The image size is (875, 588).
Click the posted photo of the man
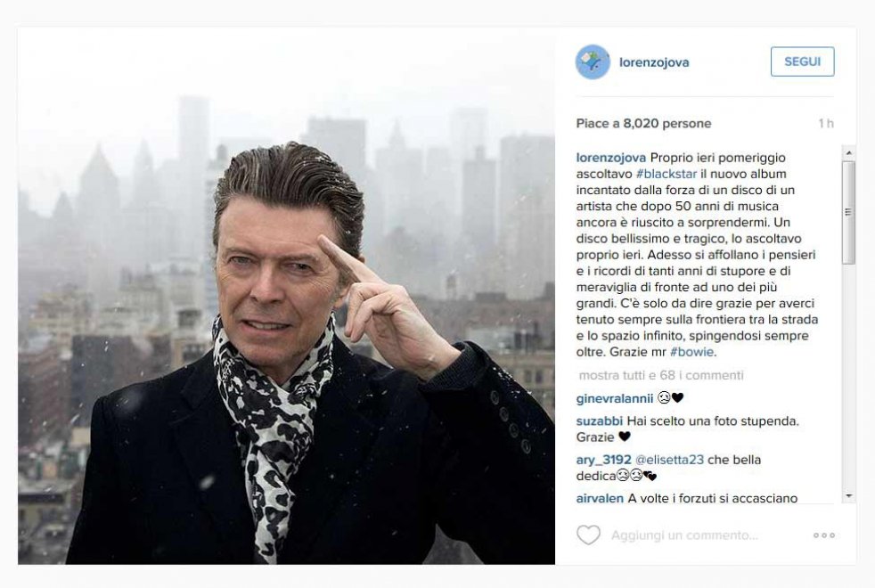[286, 296]
